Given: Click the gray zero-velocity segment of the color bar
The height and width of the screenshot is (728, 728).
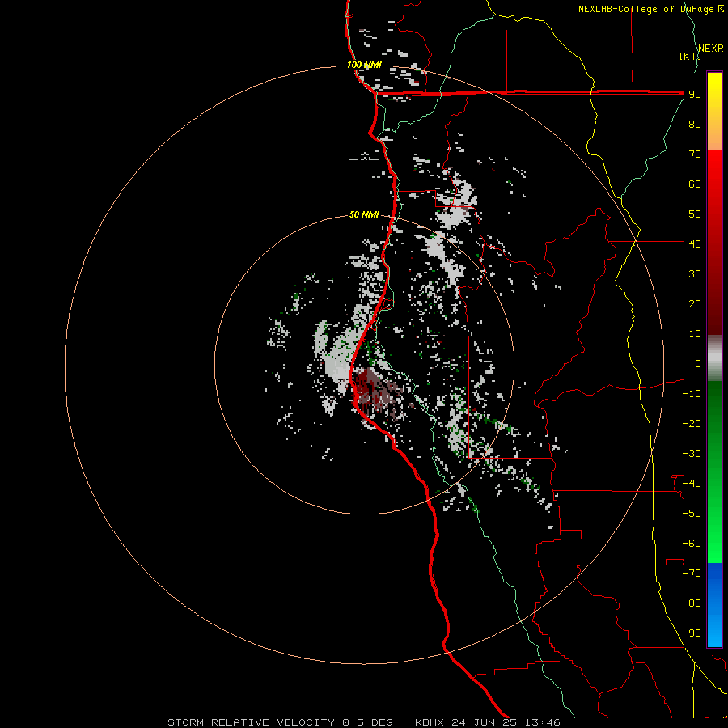Looking at the screenshot, I should pyautogui.click(x=714, y=358).
